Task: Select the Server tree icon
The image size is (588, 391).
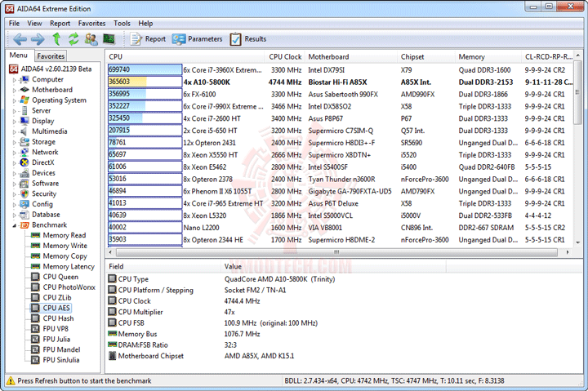Action: (x=24, y=110)
